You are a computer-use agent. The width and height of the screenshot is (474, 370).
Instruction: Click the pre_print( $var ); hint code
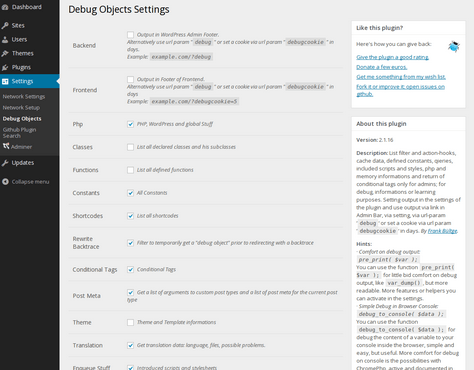(388, 260)
